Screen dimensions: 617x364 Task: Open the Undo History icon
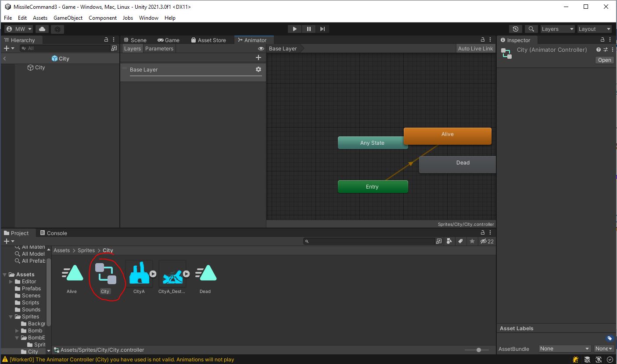(516, 29)
